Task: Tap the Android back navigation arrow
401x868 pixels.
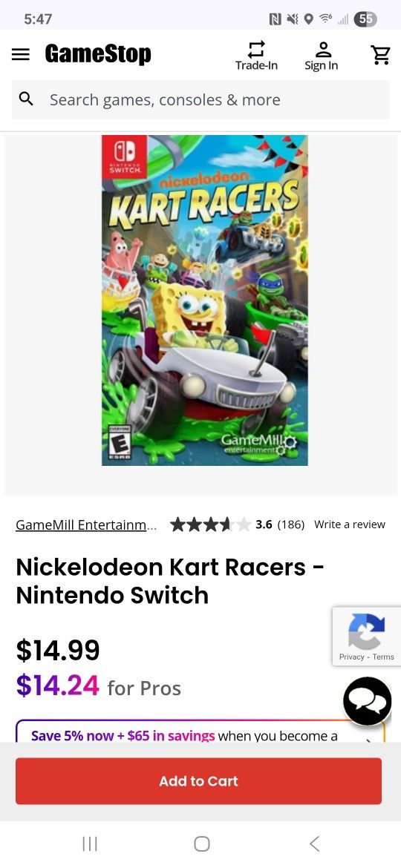Action: click(314, 844)
